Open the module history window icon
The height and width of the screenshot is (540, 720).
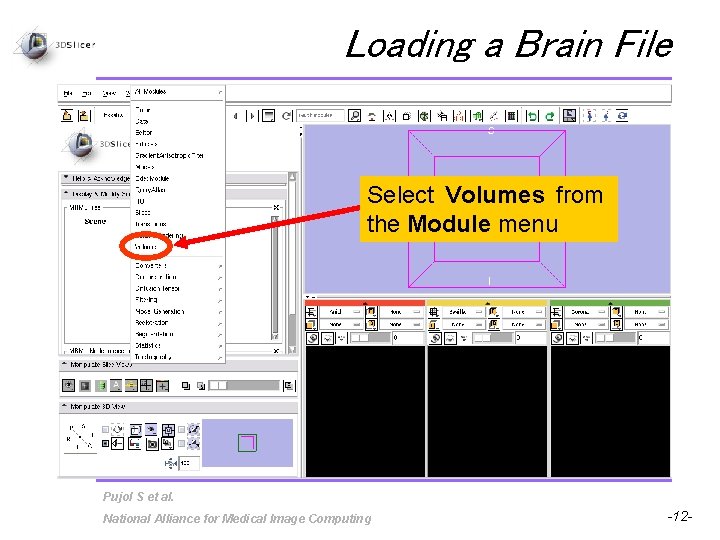[269, 116]
